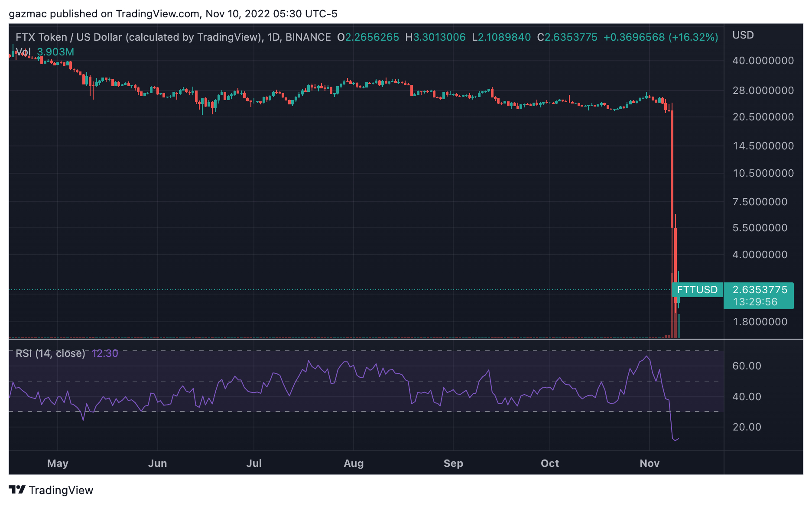This screenshot has height=505, width=812.
Task: Click the 5.5000000 price axis label
Action: 760,228
